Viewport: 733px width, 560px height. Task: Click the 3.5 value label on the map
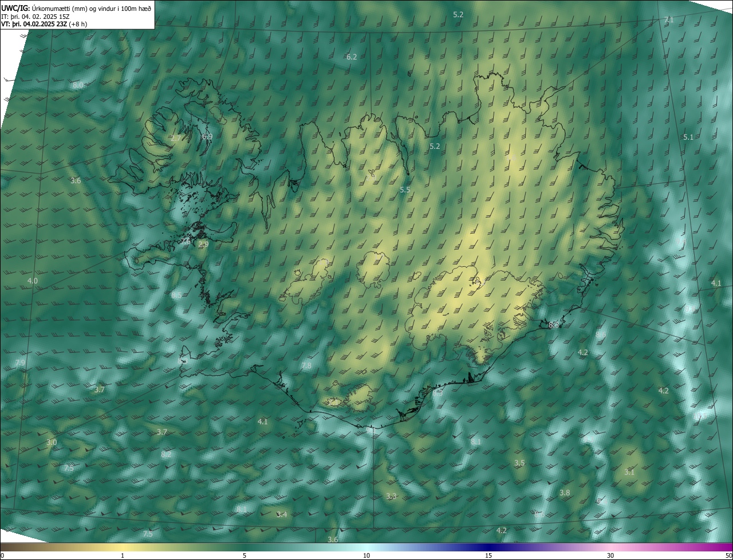[x=519, y=463]
